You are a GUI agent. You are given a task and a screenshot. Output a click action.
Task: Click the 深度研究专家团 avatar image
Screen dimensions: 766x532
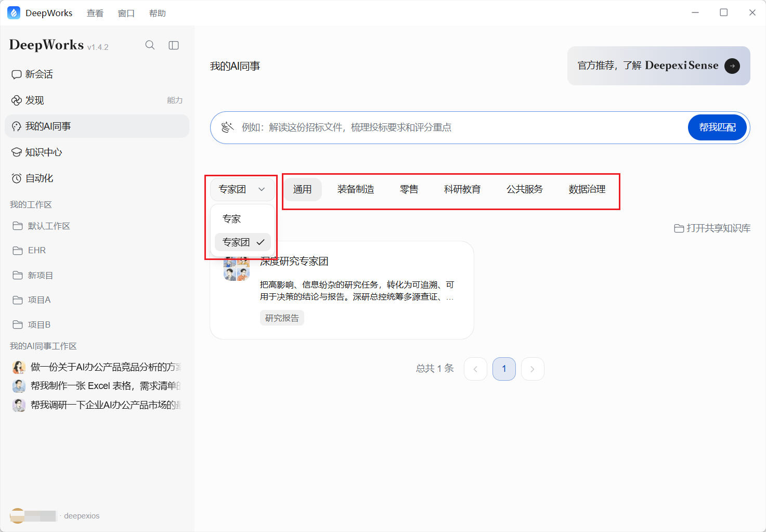(x=237, y=268)
